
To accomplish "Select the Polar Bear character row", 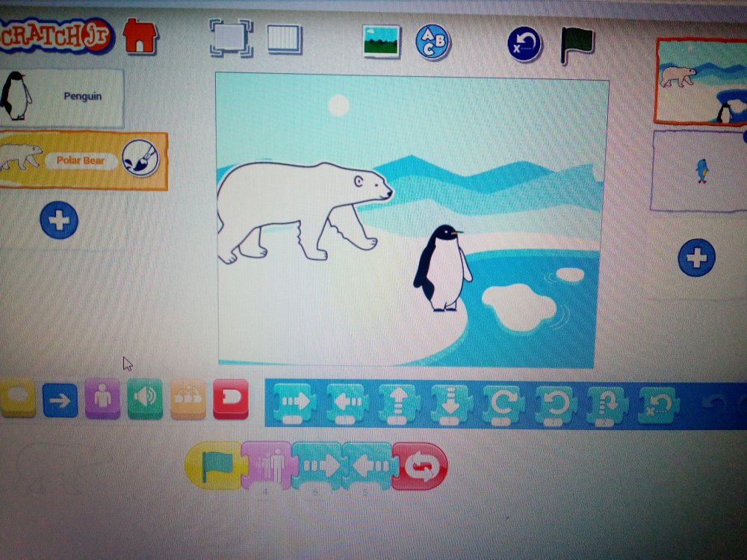I will pyautogui.click(x=84, y=161).
